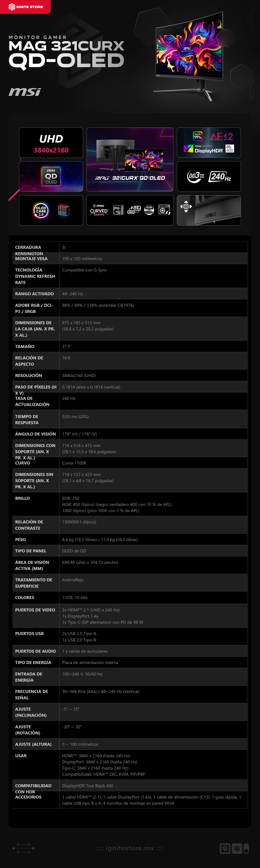The image size is (260, 868).
Task: Click the 98W USB-C power delivery icon
Action: pyautogui.click(x=134, y=210)
